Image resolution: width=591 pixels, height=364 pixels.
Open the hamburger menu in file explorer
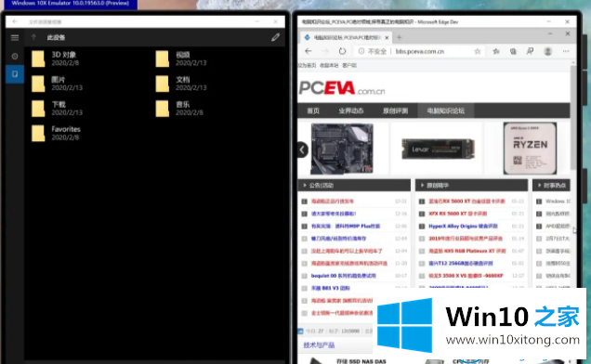15,38
